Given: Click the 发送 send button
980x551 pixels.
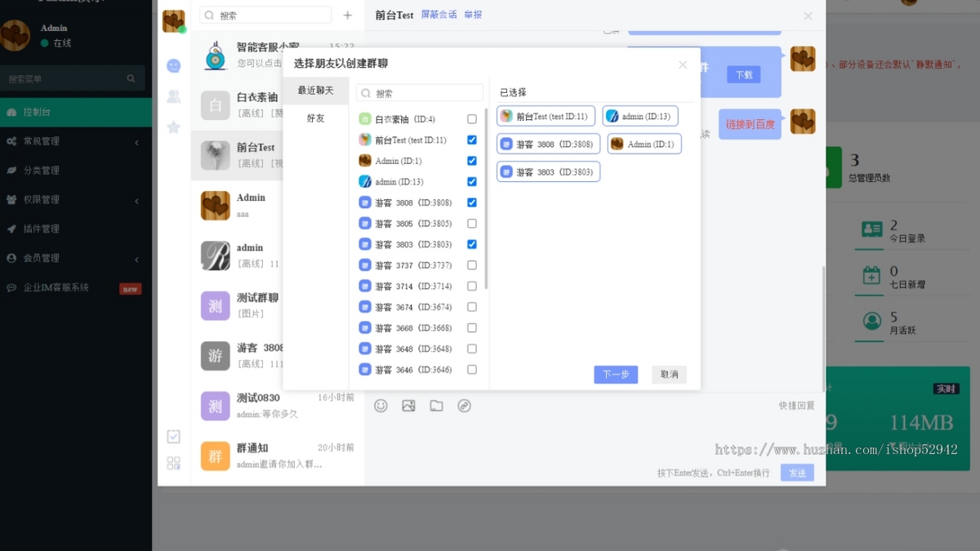Looking at the screenshot, I should tap(797, 473).
